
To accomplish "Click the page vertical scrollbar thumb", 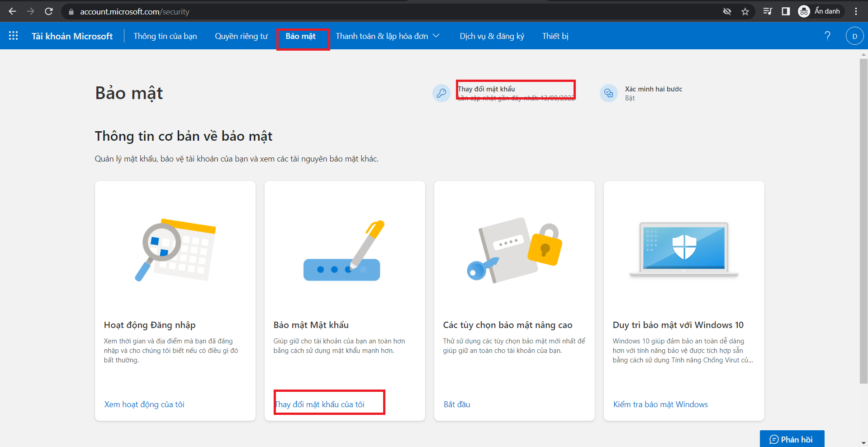I will (x=863, y=221).
